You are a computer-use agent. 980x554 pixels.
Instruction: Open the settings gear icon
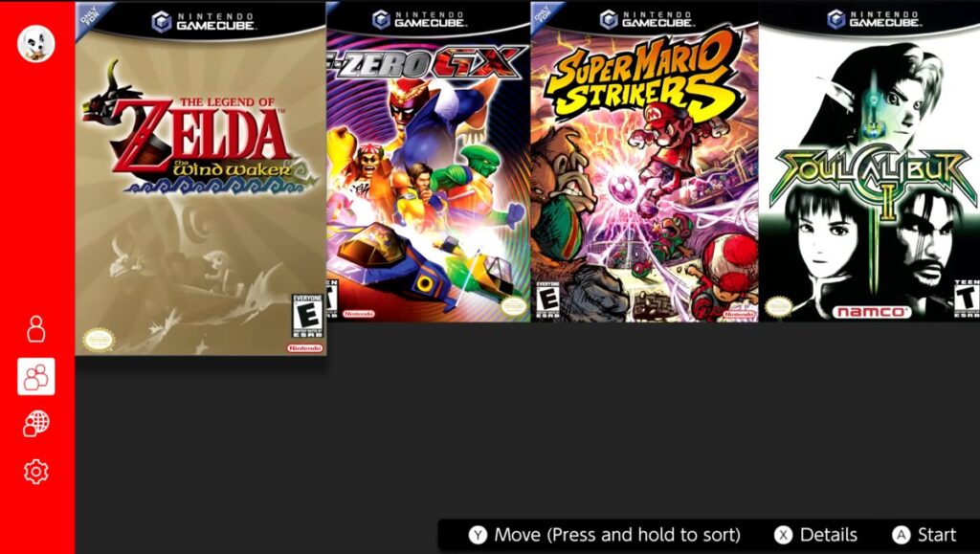point(36,472)
